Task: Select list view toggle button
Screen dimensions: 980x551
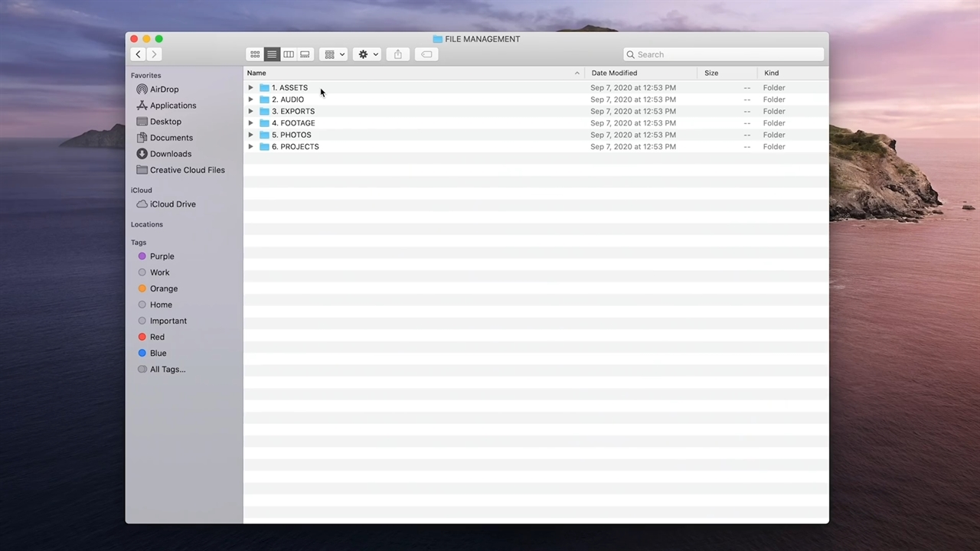Action: pos(272,54)
